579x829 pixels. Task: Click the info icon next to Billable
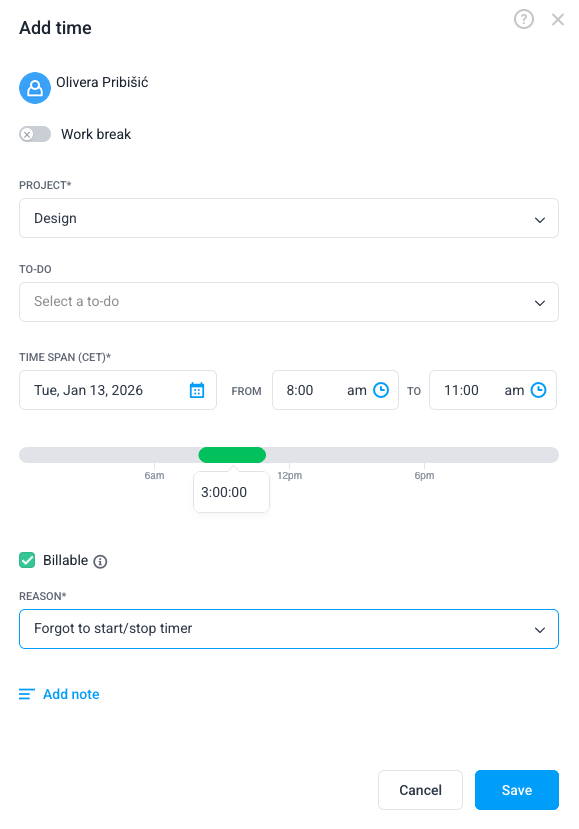tap(99, 560)
